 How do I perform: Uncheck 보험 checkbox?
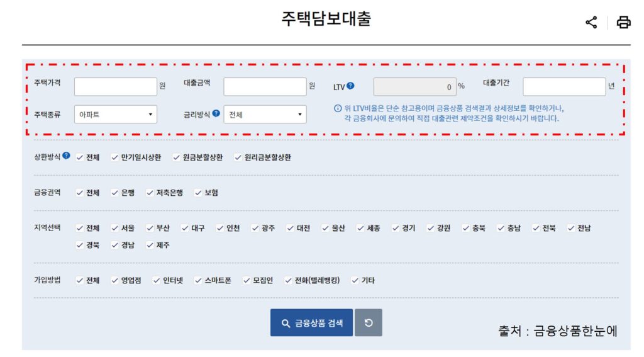tap(198, 193)
